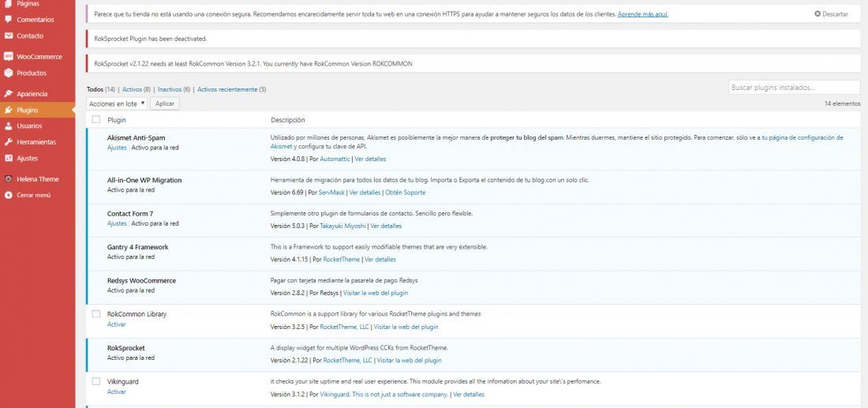Click the All-in-One WP Migration plugin name
Viewport: 868px width, 408px height.
click(x=144, y=180)
